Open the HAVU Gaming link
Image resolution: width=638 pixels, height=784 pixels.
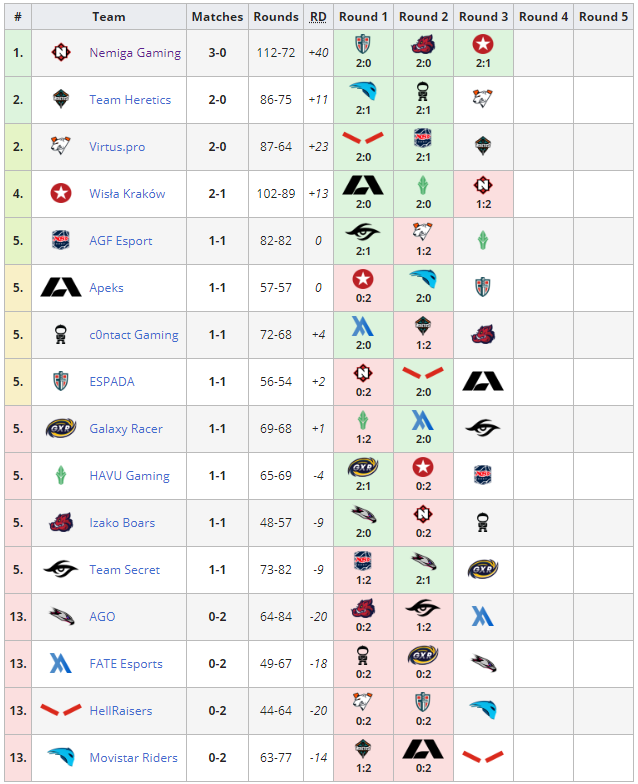(x=130, y=476)
